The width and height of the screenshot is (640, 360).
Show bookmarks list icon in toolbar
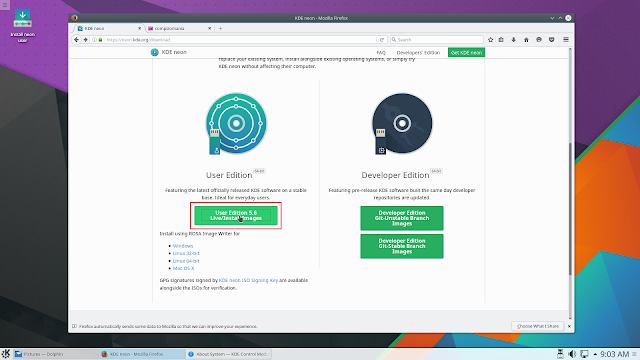click(x=501, y=40)
